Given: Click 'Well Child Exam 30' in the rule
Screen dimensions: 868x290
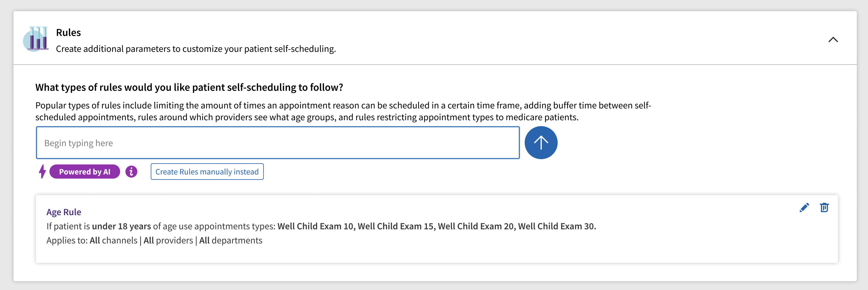Looking at the screenshot, I should (556, 226).
